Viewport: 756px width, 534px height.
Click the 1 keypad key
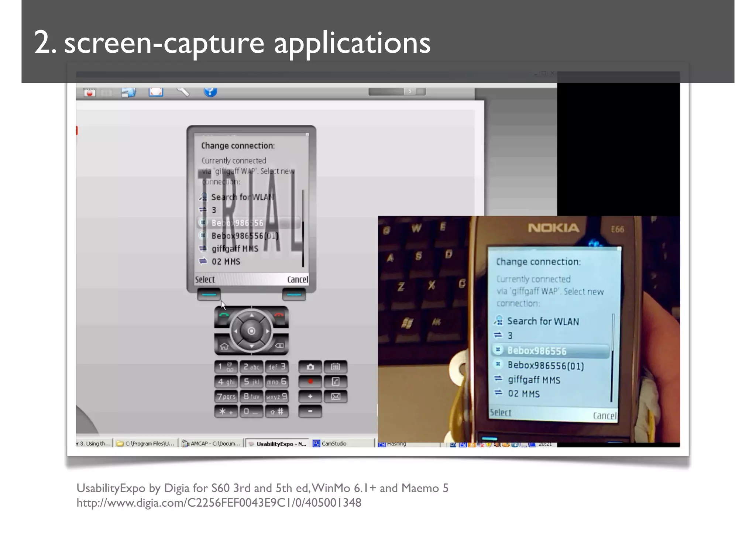[x=226, y=367]
